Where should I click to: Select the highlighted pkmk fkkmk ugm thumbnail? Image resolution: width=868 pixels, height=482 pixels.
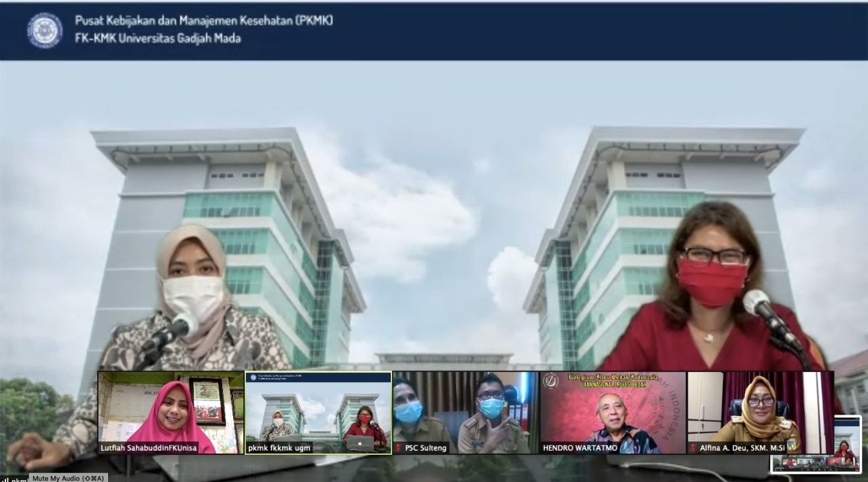[x=318, y=408]
